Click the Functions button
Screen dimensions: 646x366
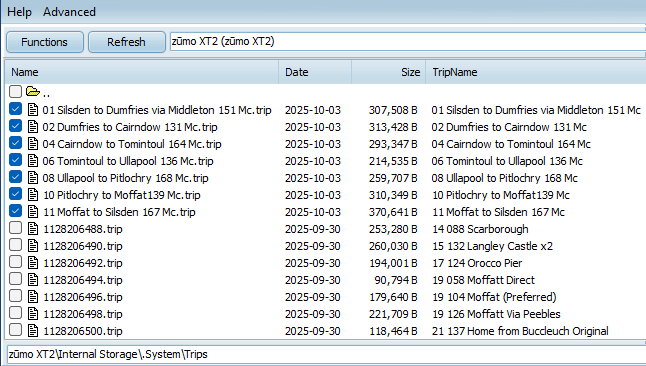pos(44,42)
